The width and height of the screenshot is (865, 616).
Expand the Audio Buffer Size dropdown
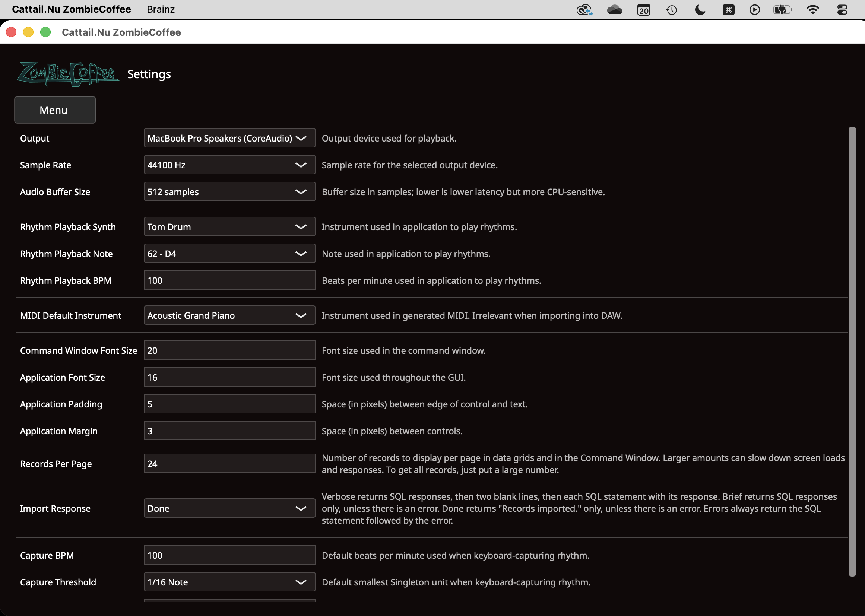[x=229, y=192]
